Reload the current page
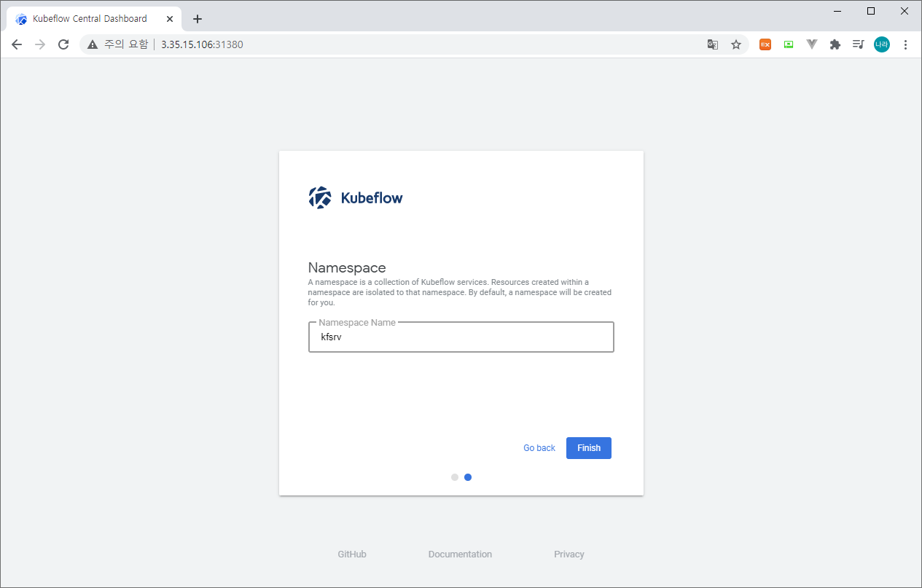This screenshot has width=922, height=588. pyautogui.click(x=63, y=44)
